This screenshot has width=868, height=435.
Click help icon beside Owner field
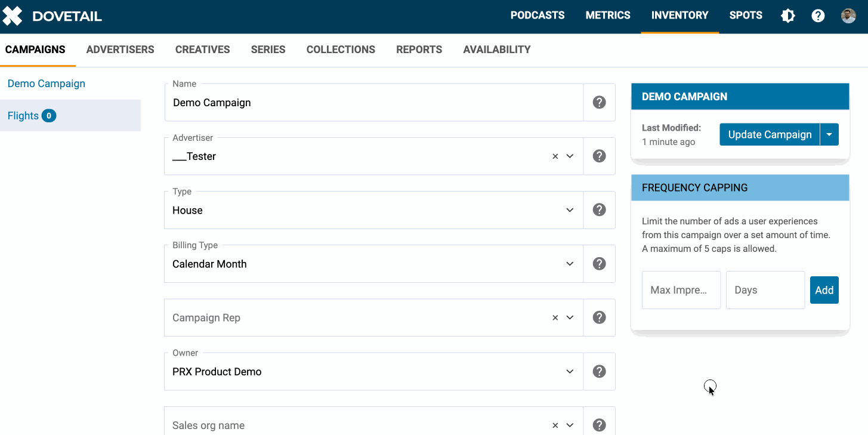pyautogui.click(x=599, y=371)
